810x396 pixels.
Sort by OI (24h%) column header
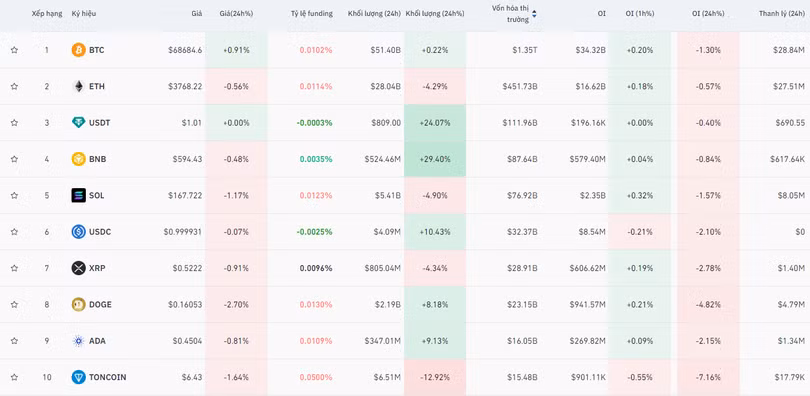708,14
